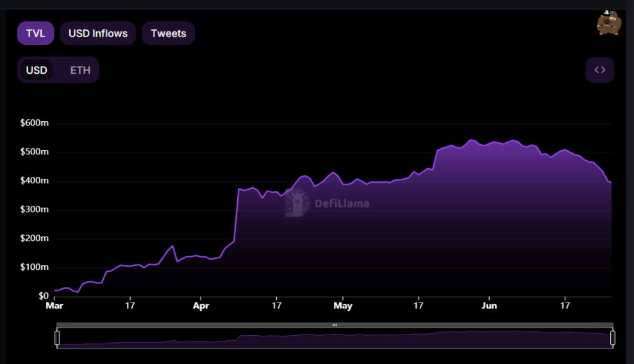Toggle denomination to ETH
634x364 pixels.
(80, 70)
